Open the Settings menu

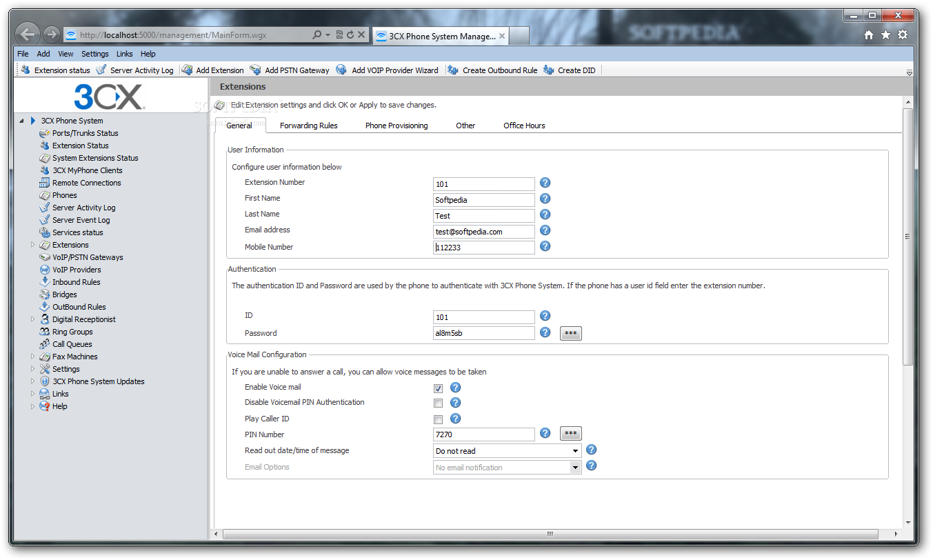tap(95, 54)
